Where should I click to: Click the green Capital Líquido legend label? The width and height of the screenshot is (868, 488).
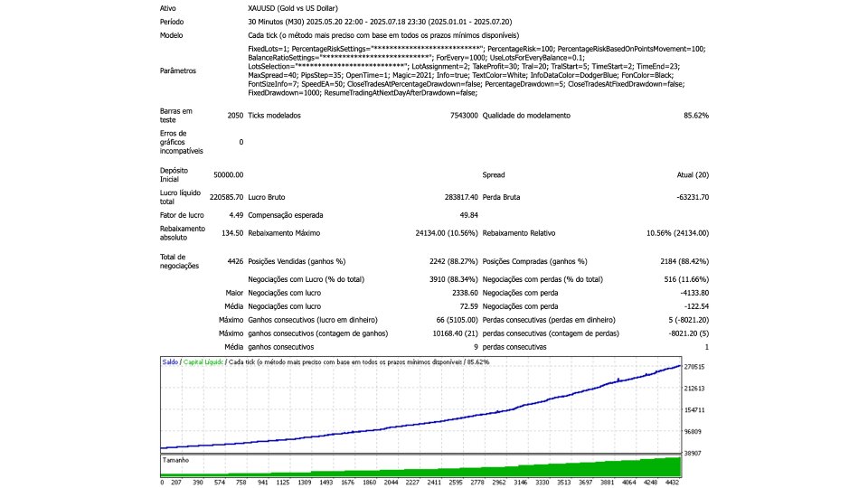[203, 361]
